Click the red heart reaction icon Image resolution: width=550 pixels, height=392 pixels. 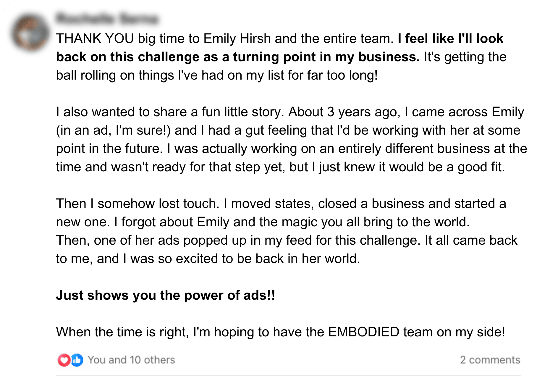64,360
